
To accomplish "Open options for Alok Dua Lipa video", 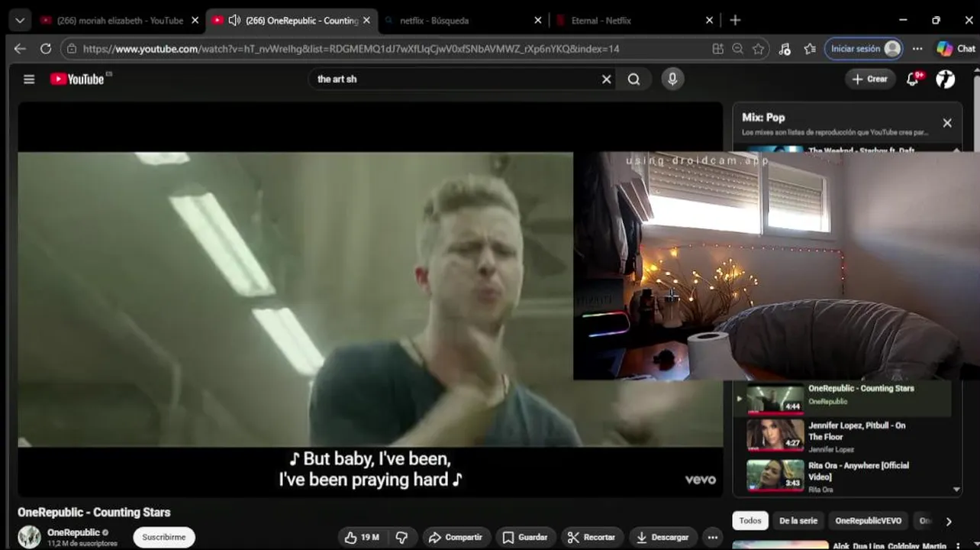I will pos(958,546).
